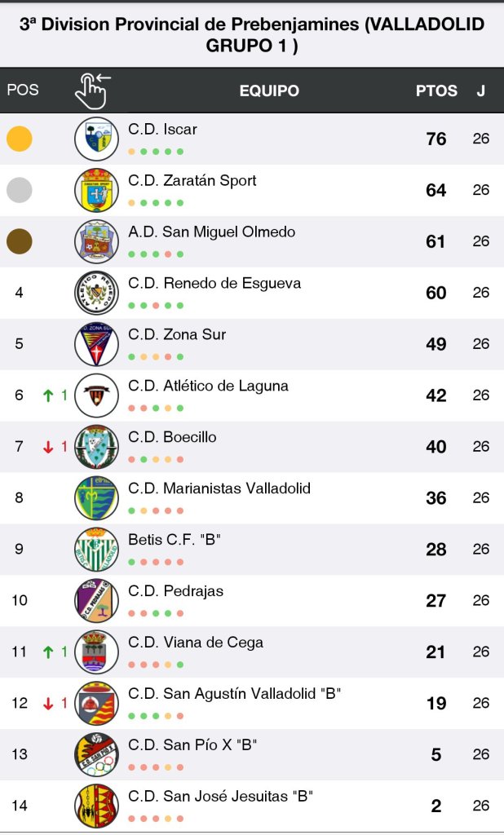Tap C.D. Zaratán Sport badge

pos(96,190)
